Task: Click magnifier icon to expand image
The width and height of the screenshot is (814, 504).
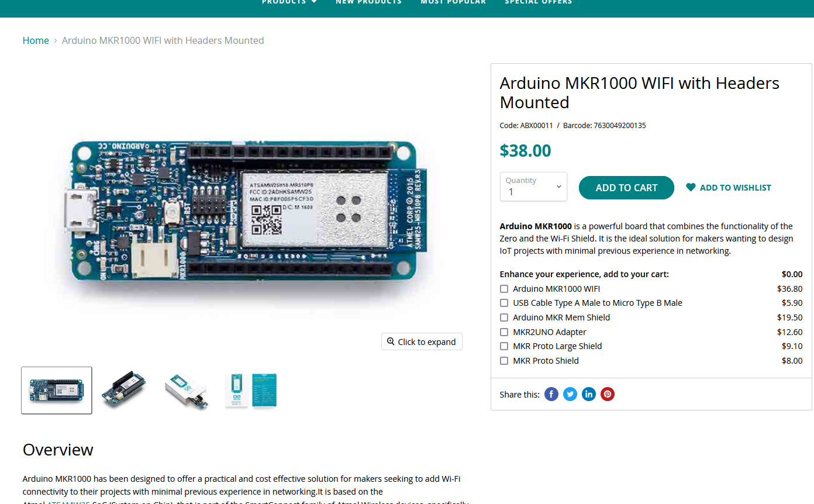Action: [391, 341]
